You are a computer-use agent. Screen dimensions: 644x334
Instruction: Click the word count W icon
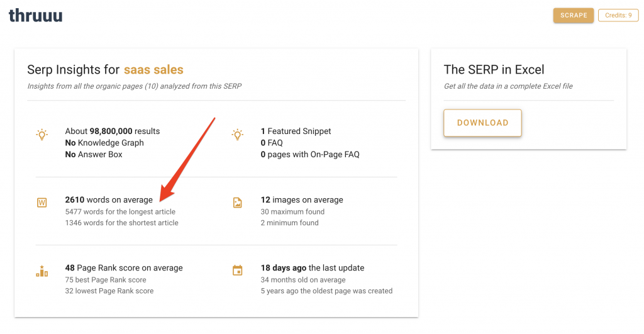pyautogui.click(x=42, y=203)
